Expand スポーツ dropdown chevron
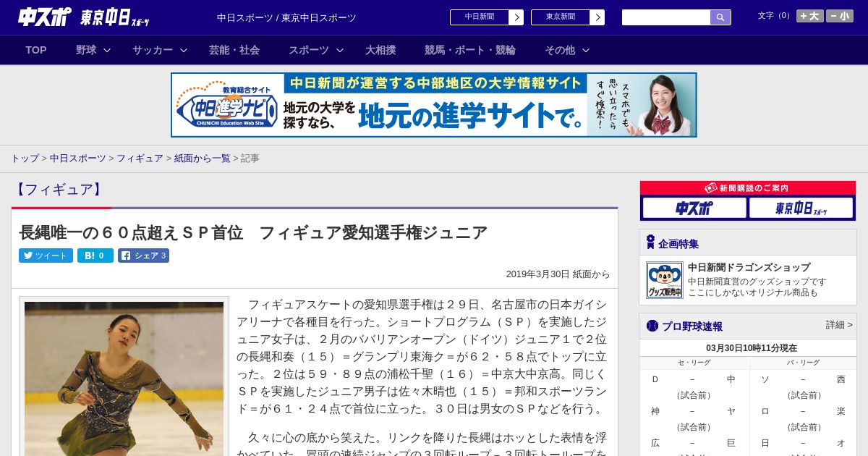The image size is (868, 456). click(x=340, y=50)
